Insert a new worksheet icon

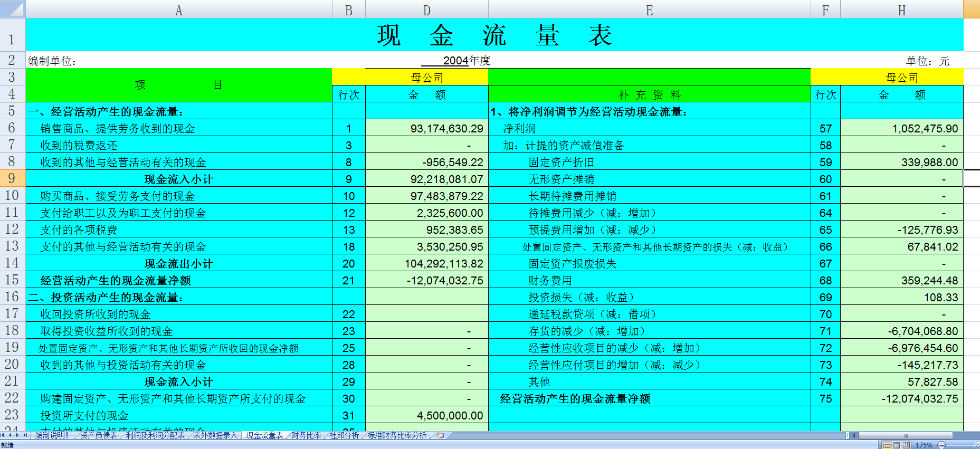click(x=440, y=435)
